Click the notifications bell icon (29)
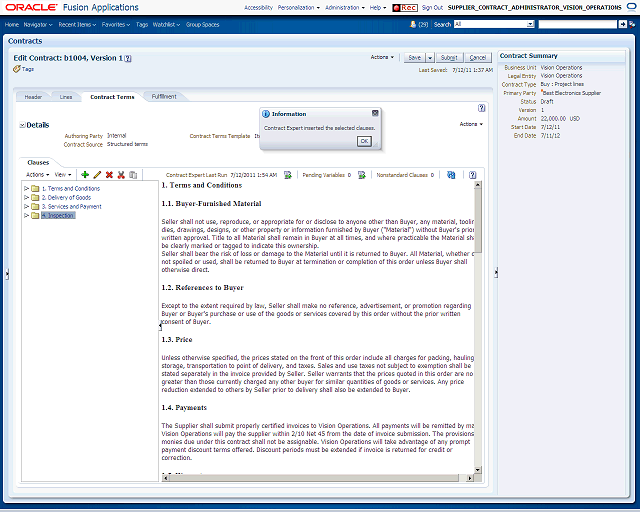The width and height of the screenshot is (640, 512). coord(413,24)
